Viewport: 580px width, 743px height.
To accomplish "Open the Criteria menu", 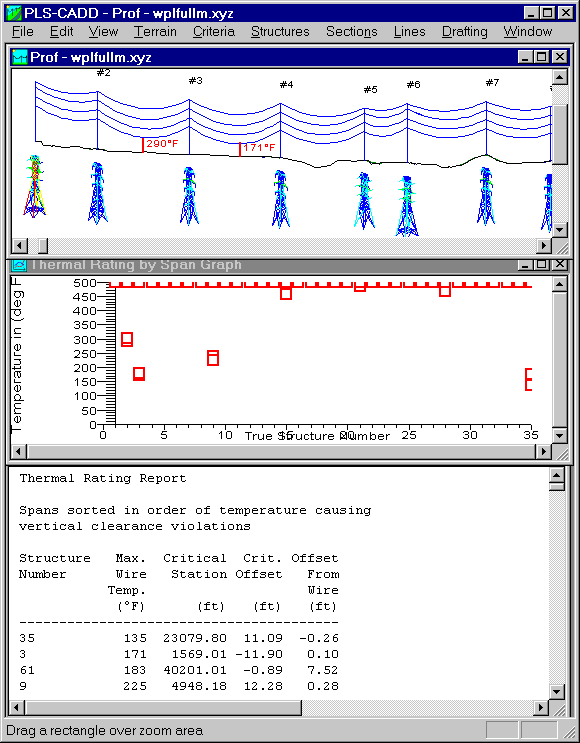I will coord(214,32).
